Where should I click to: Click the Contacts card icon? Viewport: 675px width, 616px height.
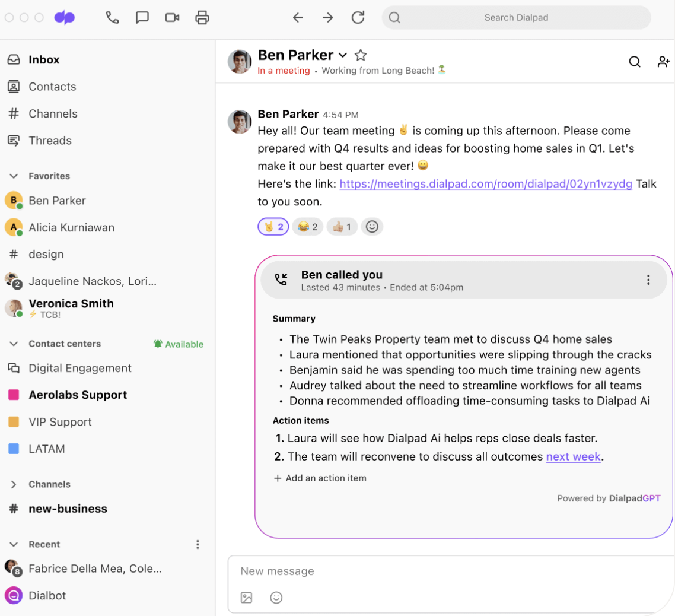click(14, 87)
